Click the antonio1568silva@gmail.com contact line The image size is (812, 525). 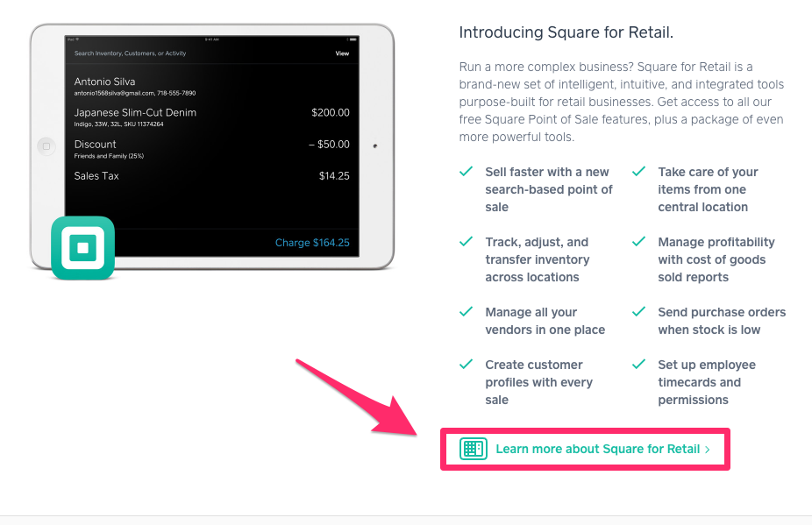135,93
